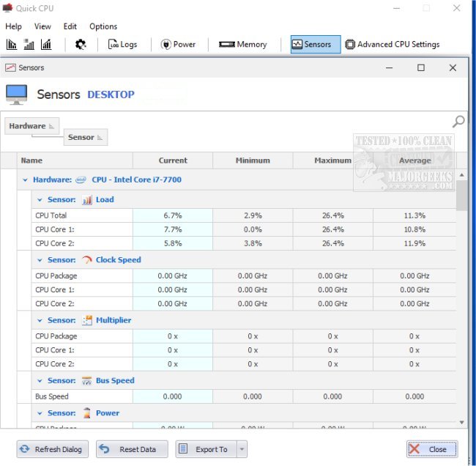Click the second stepped chart toolbar icon
476x466 pixels.
pyautogui.click(x=29, y=45)
